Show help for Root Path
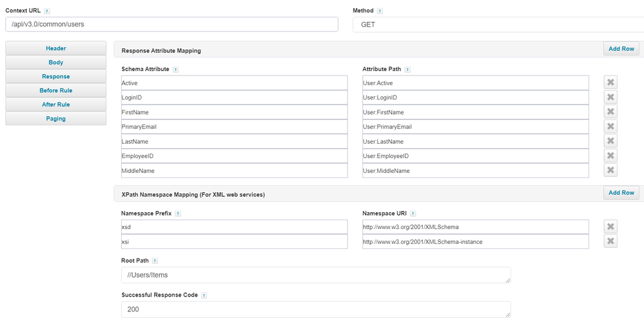This screenshot has width=644, height=318. click(x=155, y=261)
